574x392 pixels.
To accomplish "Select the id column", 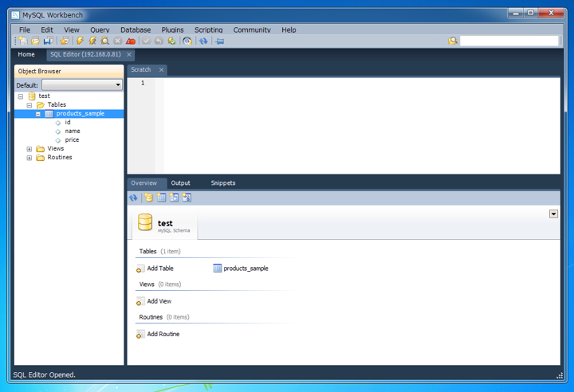I will (68, 122).
